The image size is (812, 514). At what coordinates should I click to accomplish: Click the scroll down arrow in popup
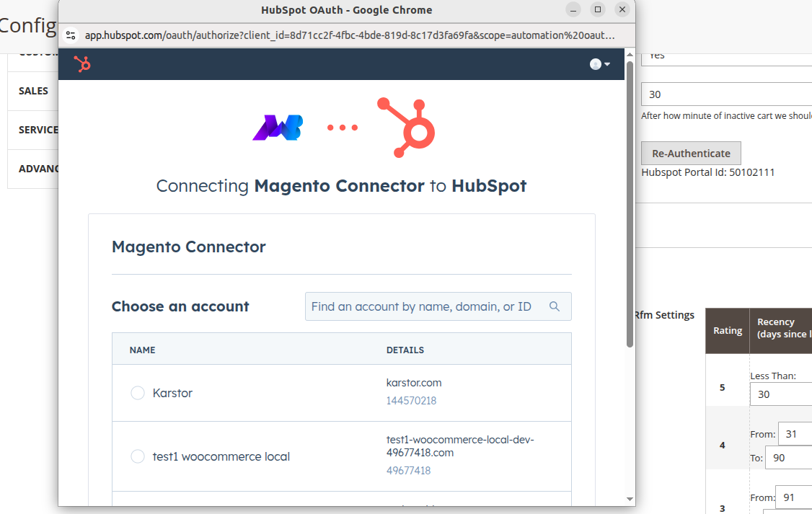click(630, 499)
